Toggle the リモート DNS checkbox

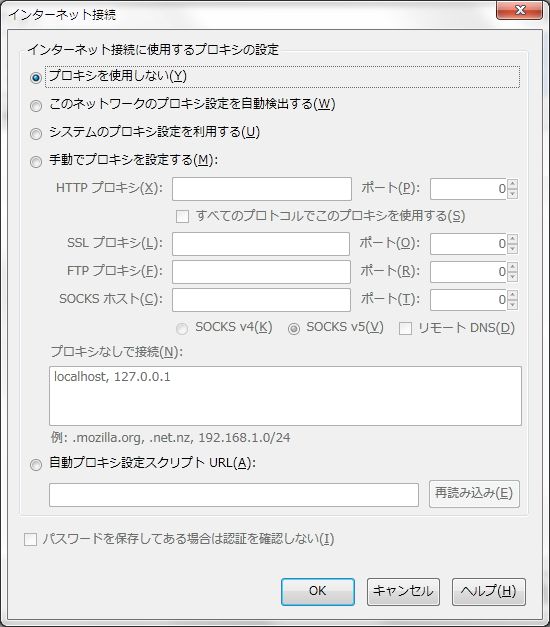[405, 329]
